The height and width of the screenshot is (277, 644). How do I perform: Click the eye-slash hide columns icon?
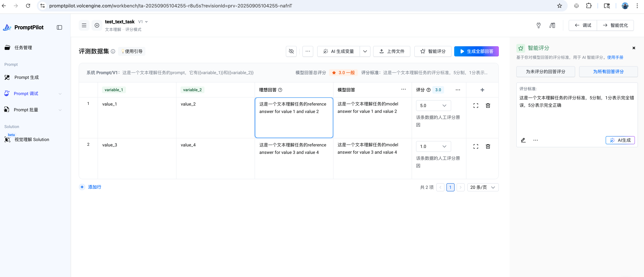pyautogui.click(x=291, y=51)
